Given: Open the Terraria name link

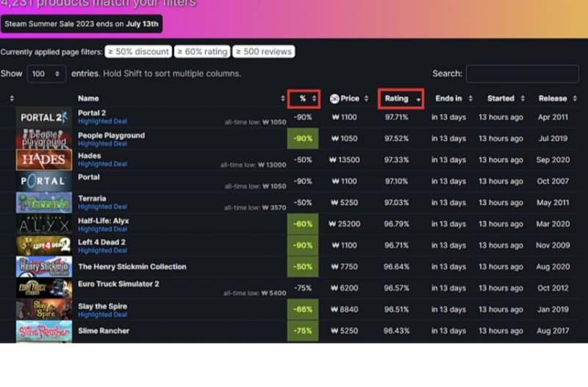Looking at the screenshot, I should (x=92, y=199).
